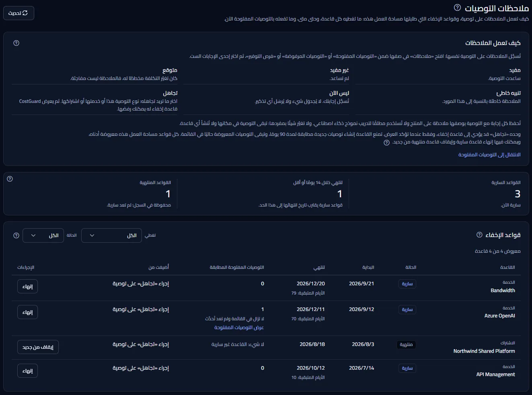Click the help icon beside قواعد الإخفاء heading
Screen dimensions: 532x395
(x=479, y=235)
